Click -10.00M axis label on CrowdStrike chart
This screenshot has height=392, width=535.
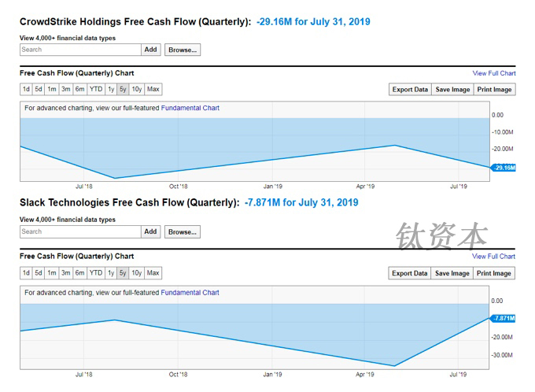pyautogui.click(x=502, y=132)
